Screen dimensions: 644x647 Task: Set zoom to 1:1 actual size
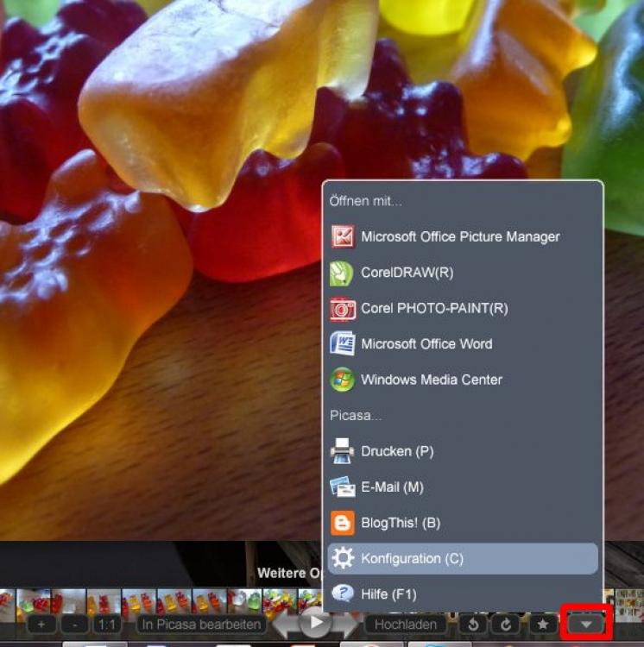tap(106, 624)
